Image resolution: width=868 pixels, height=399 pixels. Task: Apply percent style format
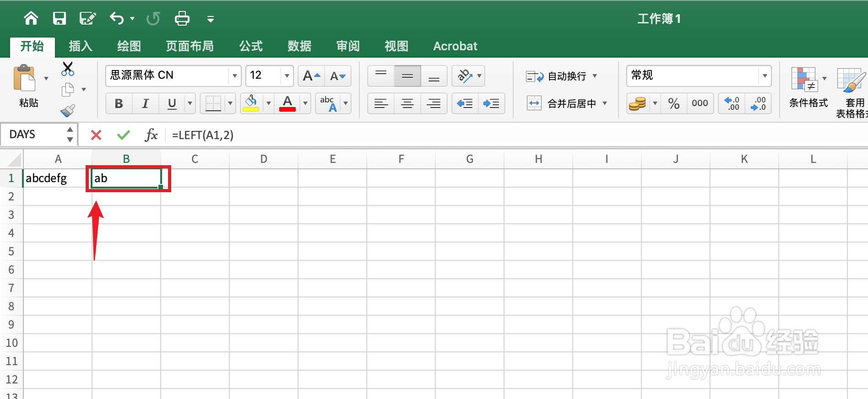674,103
